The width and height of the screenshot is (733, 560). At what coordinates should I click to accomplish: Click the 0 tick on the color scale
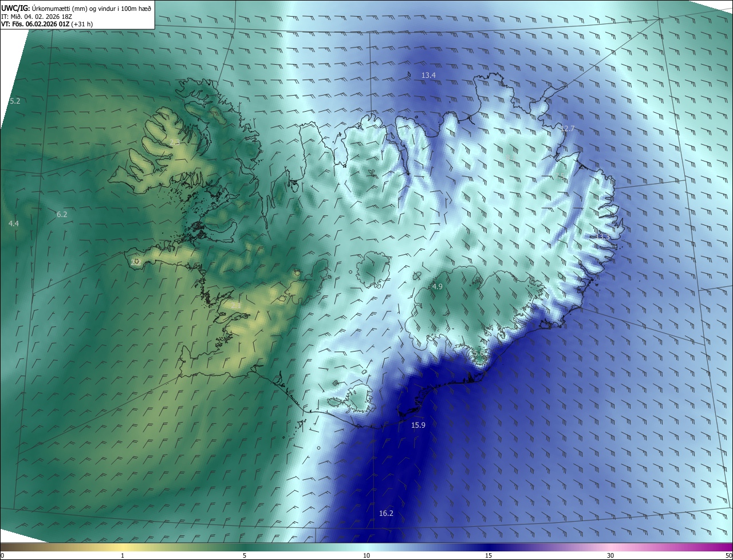click(2, 555)
